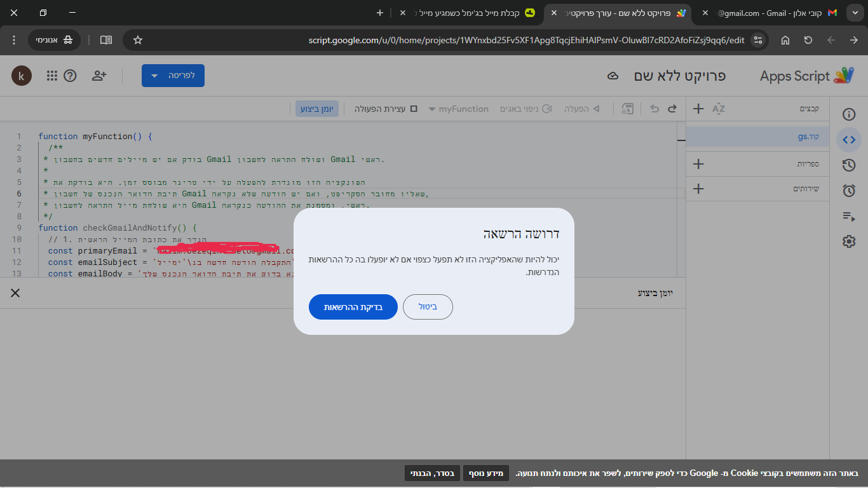
Task: Click the project title פרויקט ללא שם
Action: pos(680,76)
